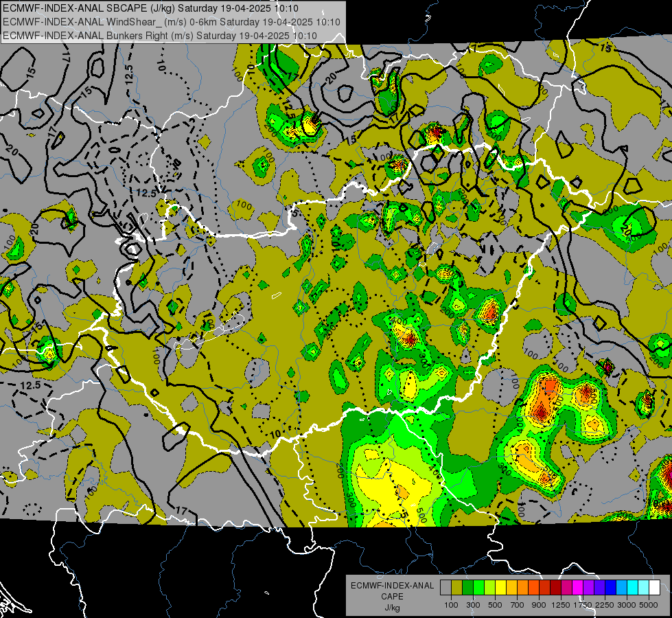Click legend label 5000
The width and height of the screenshot is (672, 618).
click(649, 605)
